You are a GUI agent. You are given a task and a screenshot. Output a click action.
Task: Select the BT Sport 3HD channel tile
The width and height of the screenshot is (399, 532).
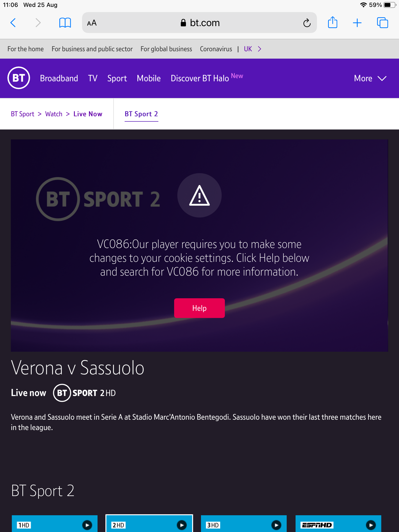tap(244, 524)
